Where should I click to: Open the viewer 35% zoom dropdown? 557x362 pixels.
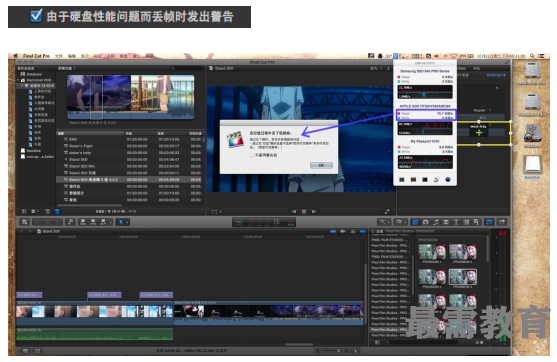(377, 68)
